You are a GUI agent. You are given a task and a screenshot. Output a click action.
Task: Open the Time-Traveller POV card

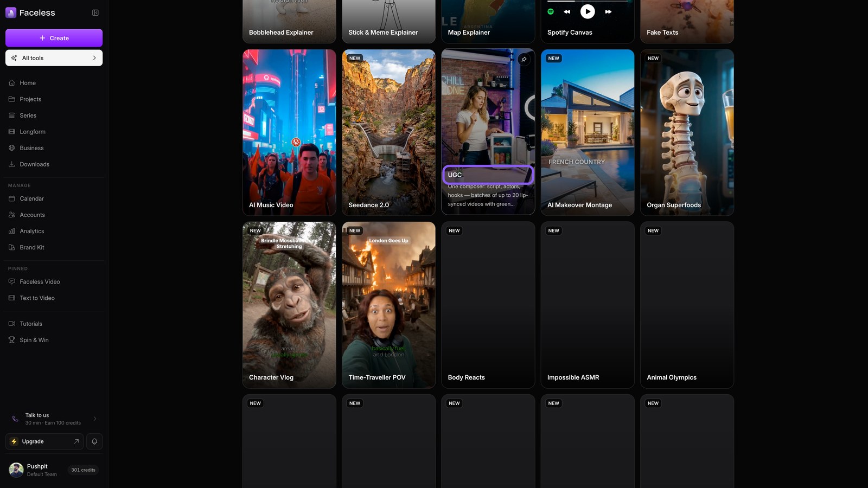(x=388, y=305)
